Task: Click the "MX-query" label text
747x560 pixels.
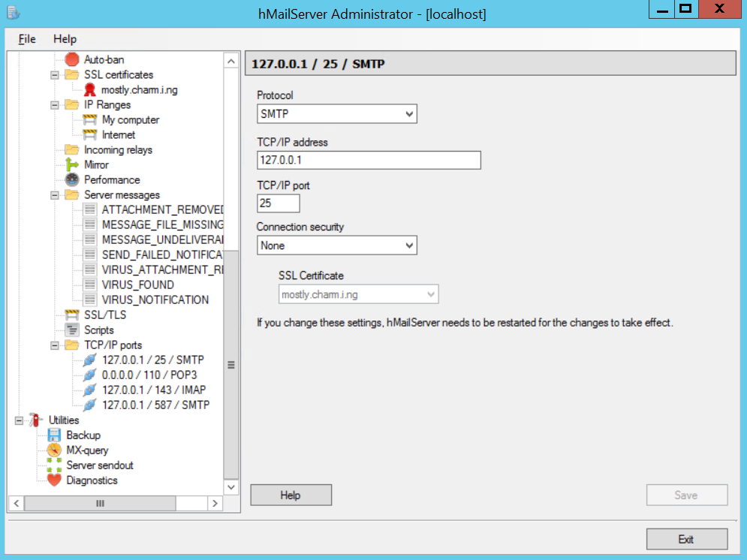Action: click(x=87, y=450)
